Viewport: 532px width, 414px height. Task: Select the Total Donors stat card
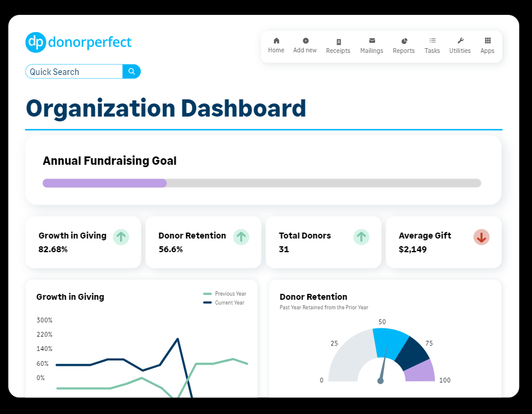323,242
